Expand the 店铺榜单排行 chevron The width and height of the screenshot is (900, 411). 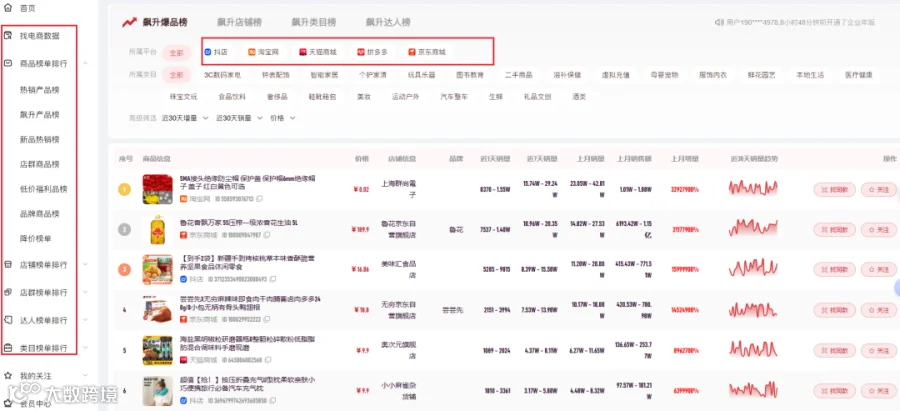(85, 265)
